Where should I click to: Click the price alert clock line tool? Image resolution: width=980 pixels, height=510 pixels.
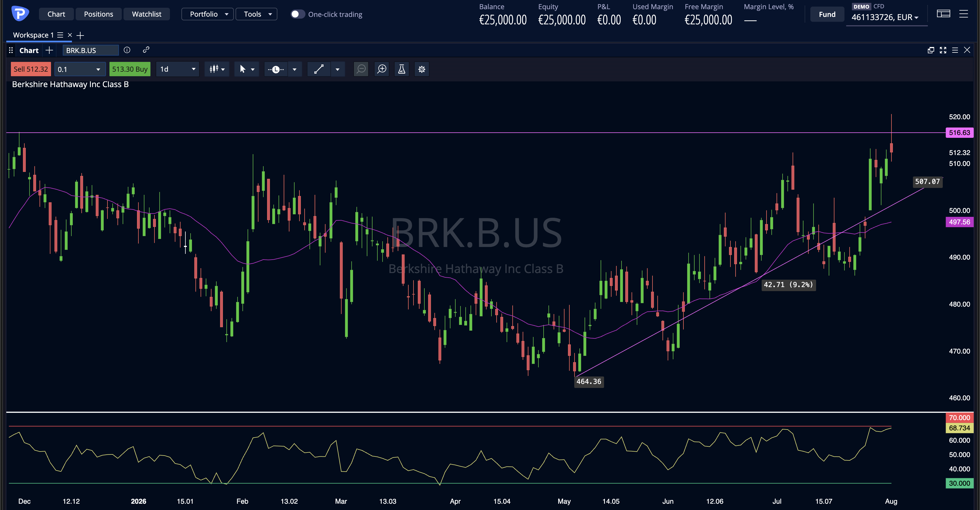tap(276, 69)
